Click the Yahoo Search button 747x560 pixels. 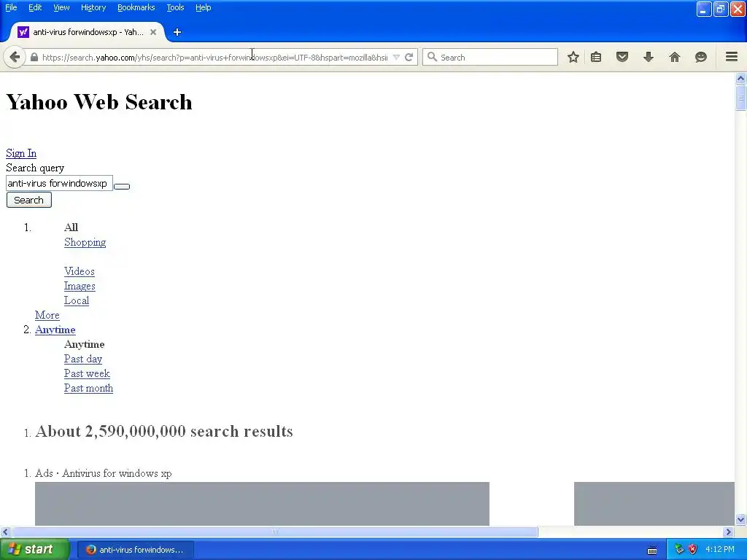28,200
